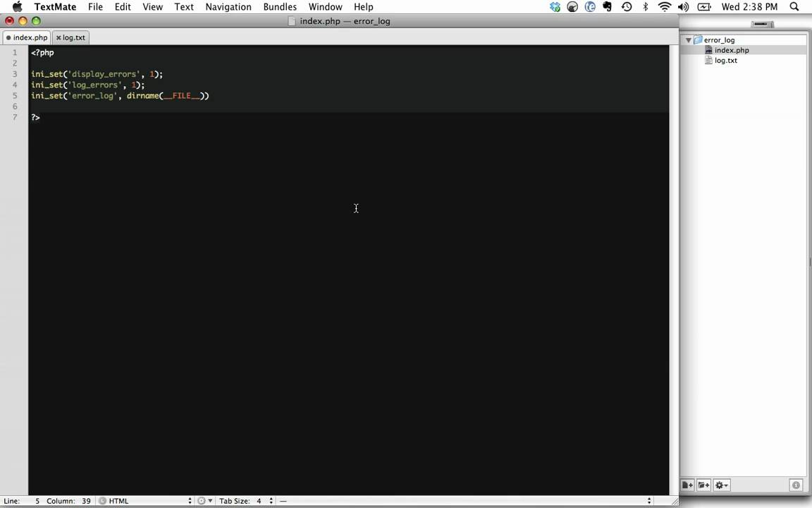This screenshot has height=508, width=812.
Task: Open the Wi-Fi status menu
Action: 665,7
